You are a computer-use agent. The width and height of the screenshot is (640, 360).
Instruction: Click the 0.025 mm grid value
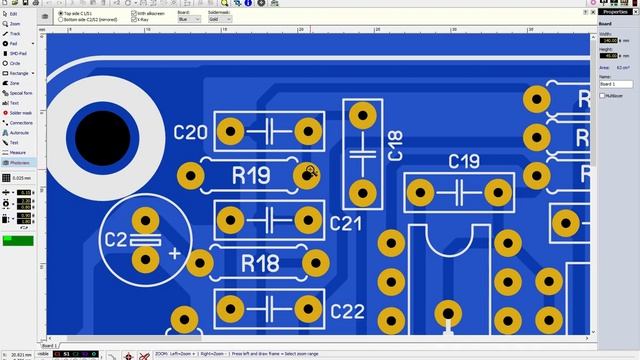coord(22,178)
